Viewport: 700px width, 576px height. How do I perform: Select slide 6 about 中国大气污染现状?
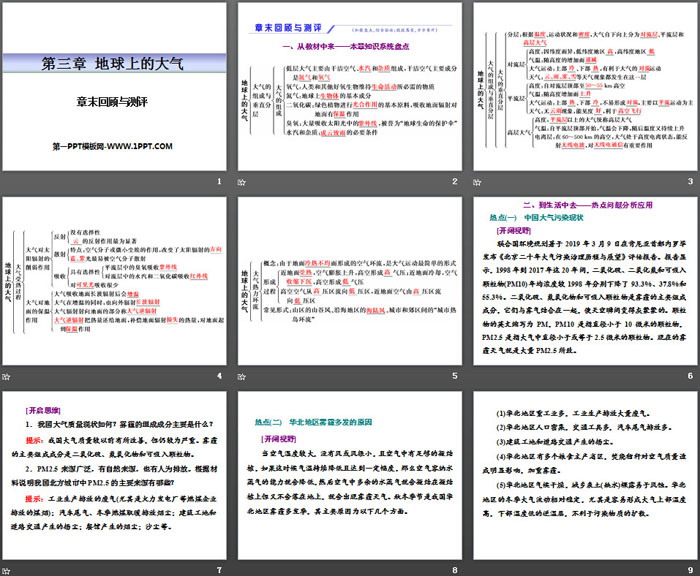coord(585,281)
